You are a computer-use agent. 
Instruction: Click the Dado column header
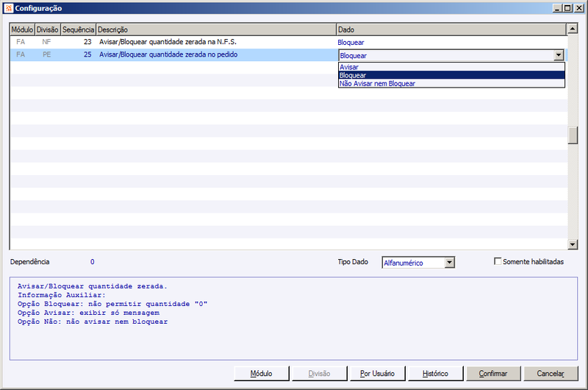451,29
